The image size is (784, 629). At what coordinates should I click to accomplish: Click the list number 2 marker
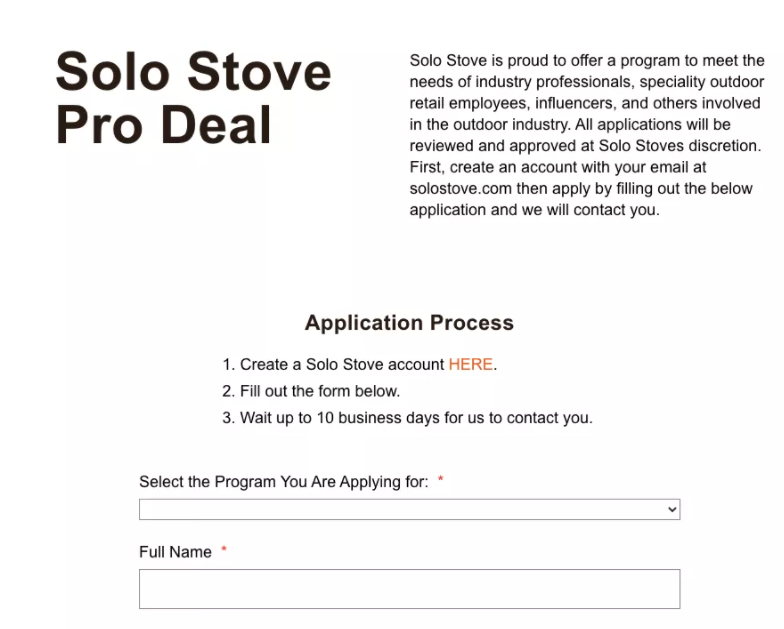point(228,391)
